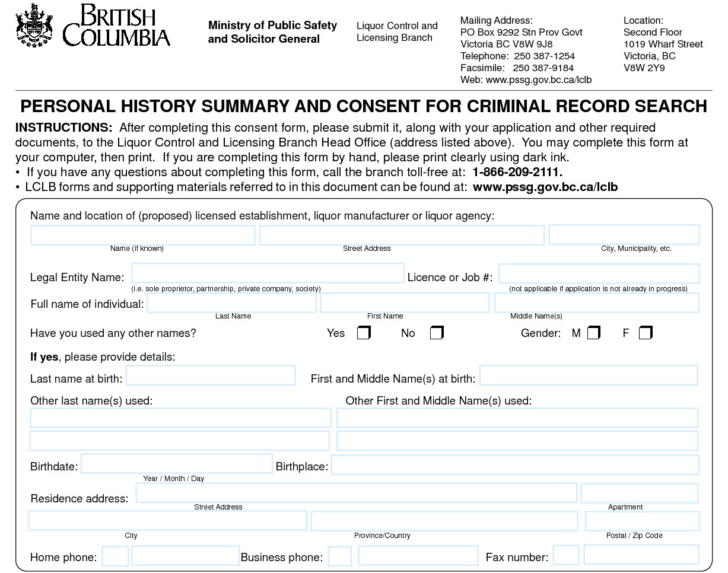Select gender M checkbox

click(x=593, y=333)
